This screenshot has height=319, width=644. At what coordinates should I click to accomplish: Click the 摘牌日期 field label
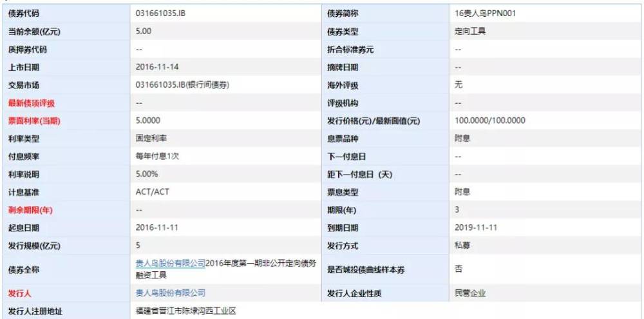[343, 68]
